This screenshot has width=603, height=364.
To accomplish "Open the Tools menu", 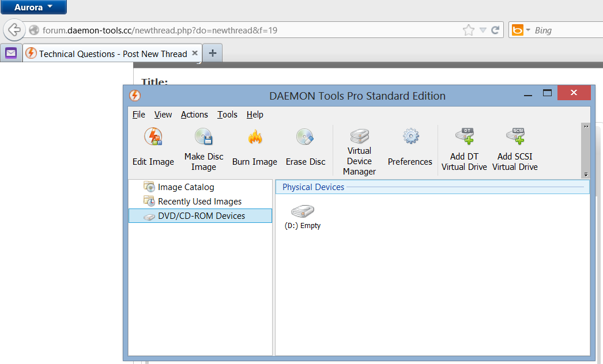I will [x=227, y=115].
